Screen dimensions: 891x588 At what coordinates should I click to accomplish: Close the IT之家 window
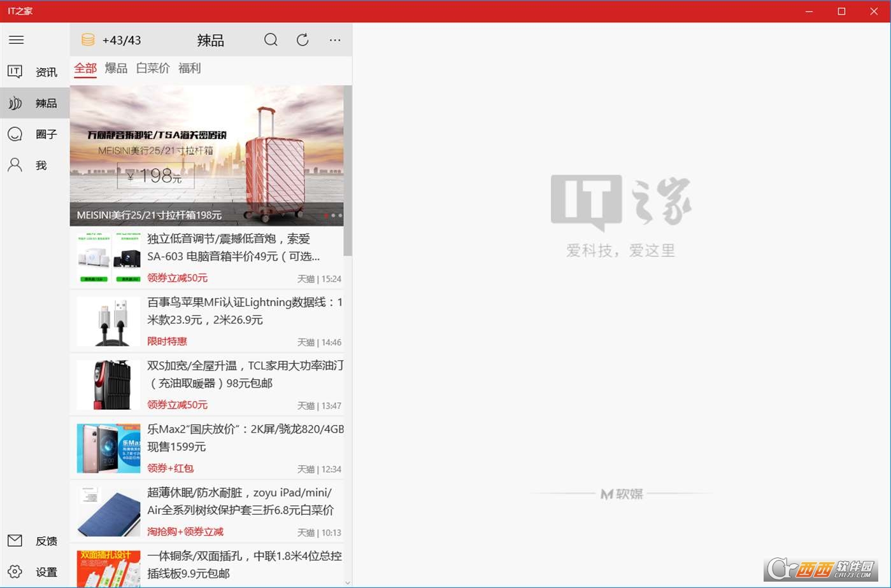point(874,11)
